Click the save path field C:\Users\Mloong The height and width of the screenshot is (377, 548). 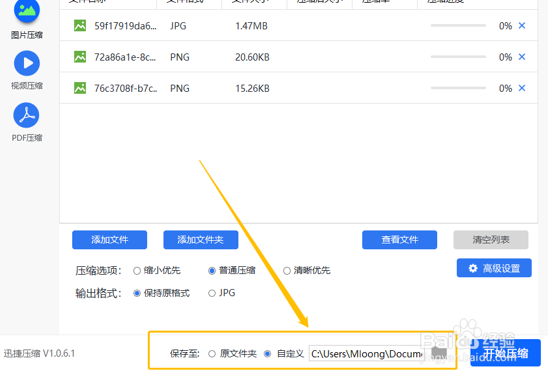pyautogui.click(x=366, y=354)
